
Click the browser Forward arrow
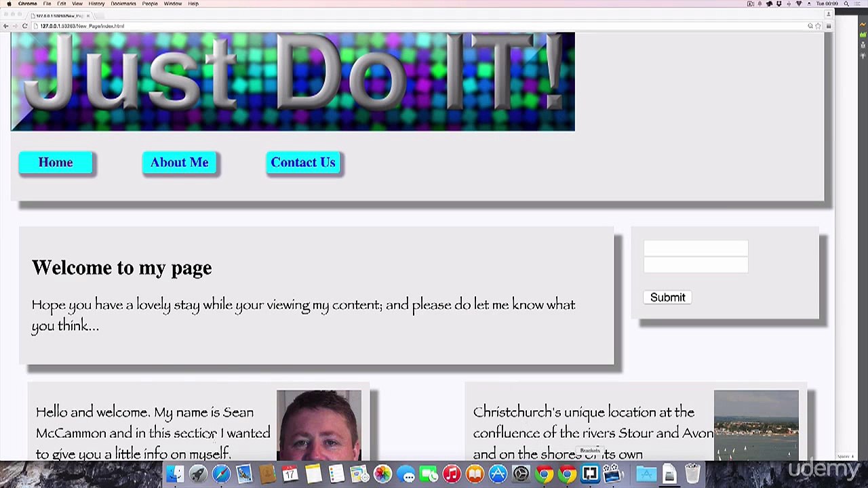(x=15, y=26)
